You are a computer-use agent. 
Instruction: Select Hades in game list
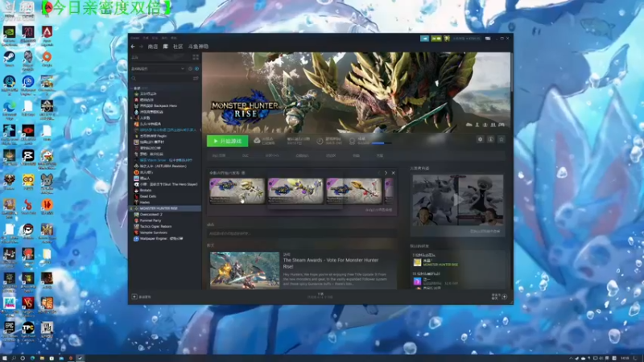pos(145,203)
